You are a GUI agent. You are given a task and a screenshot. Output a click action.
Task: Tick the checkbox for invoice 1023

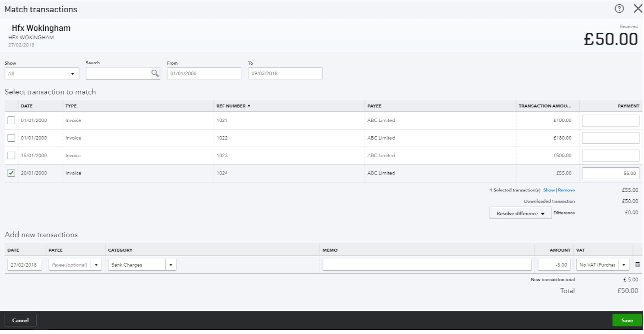pyautogui.click(x=11, y=155)
